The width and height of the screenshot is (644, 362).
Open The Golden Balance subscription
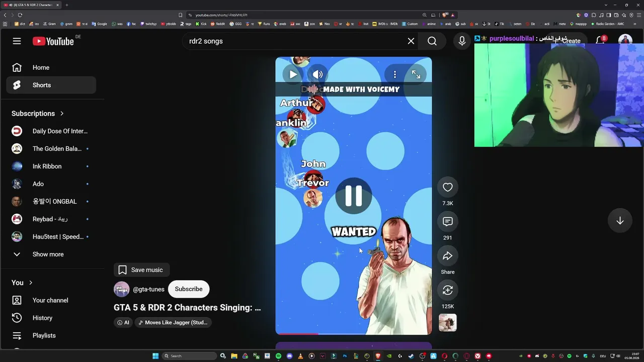[x=51, y=149]
